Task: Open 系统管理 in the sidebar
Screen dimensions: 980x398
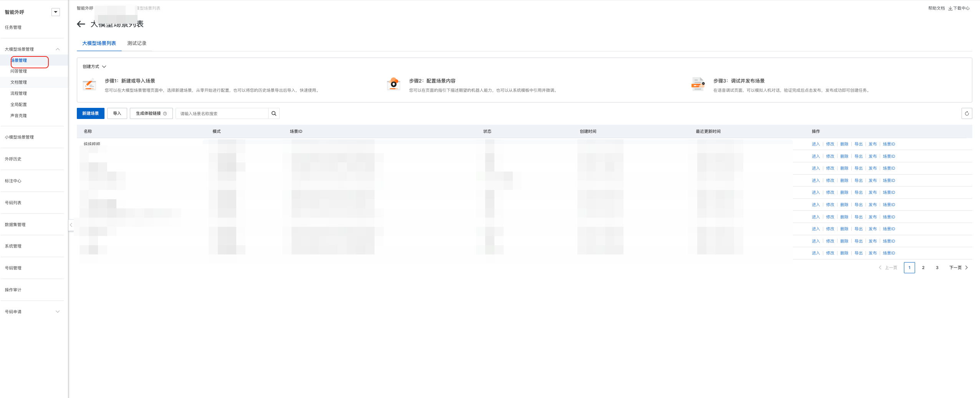Action: click(x=13, y=246)
